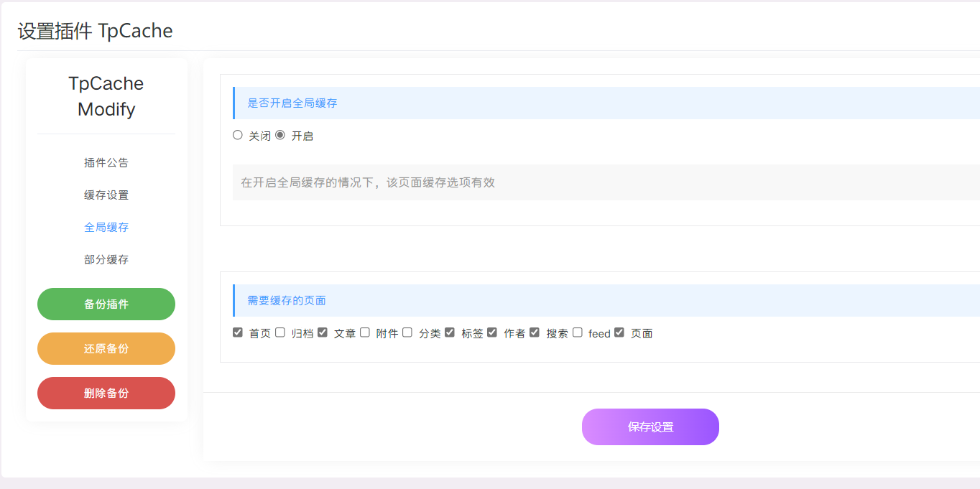Tick the 分类 checkbox
Screen dimensions: 980x489
(x=407, y=332)
